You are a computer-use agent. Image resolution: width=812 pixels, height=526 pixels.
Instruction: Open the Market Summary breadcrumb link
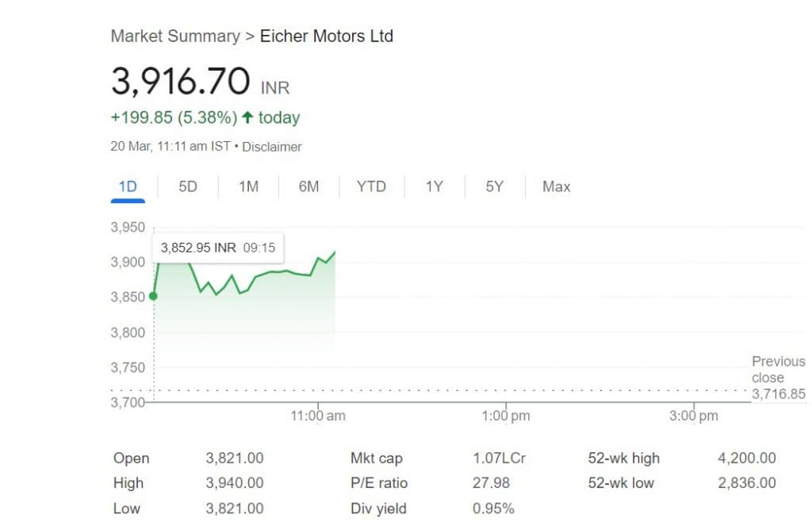174,36
